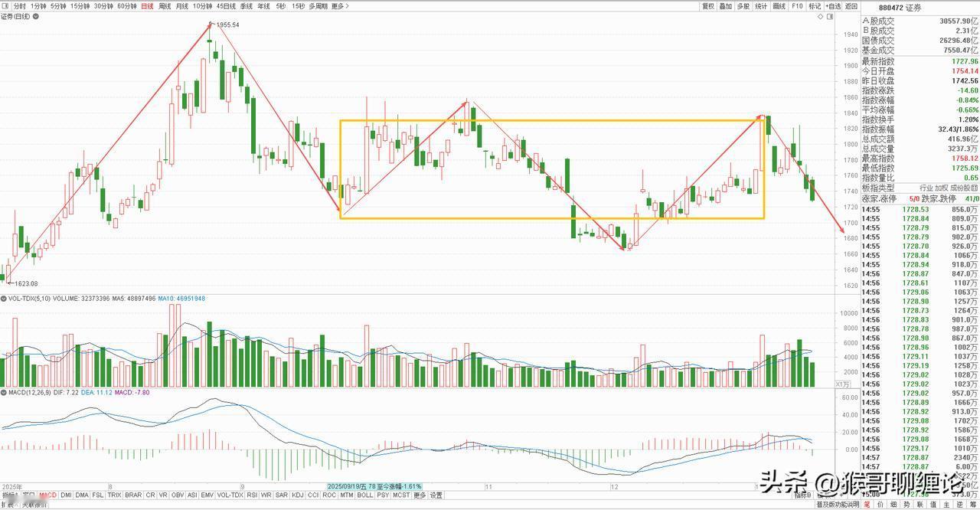Switch to 势 trend tab
The width and height of the screenshot is (980, 510).
(907, 505)
